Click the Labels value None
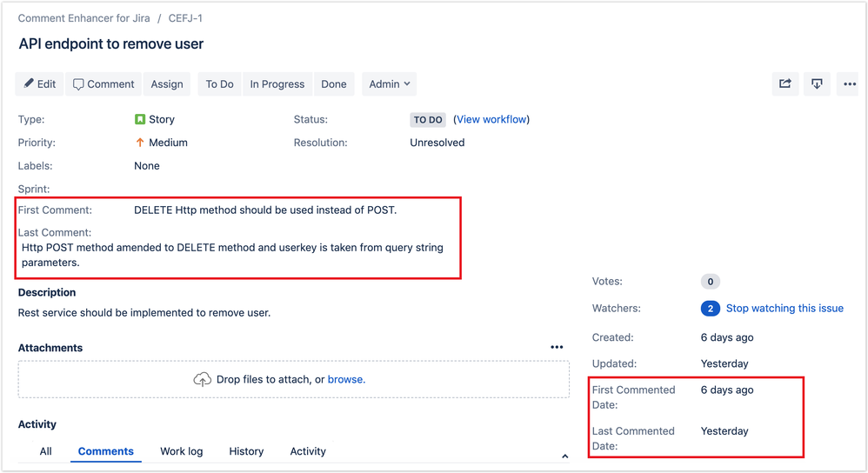 click(147, 166)
